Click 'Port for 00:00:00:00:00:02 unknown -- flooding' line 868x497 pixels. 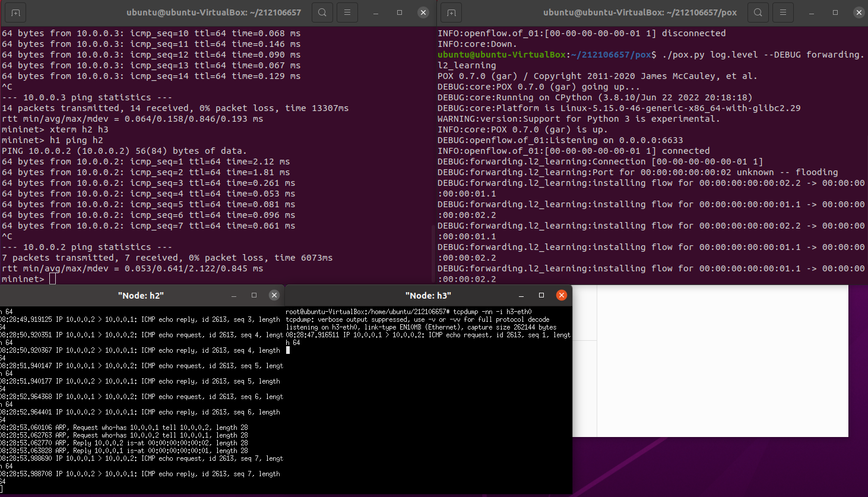click(x=638, y=172)
